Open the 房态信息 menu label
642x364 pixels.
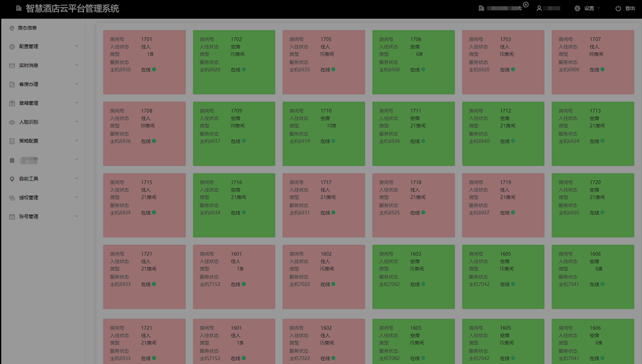click(x=27, y=28)
